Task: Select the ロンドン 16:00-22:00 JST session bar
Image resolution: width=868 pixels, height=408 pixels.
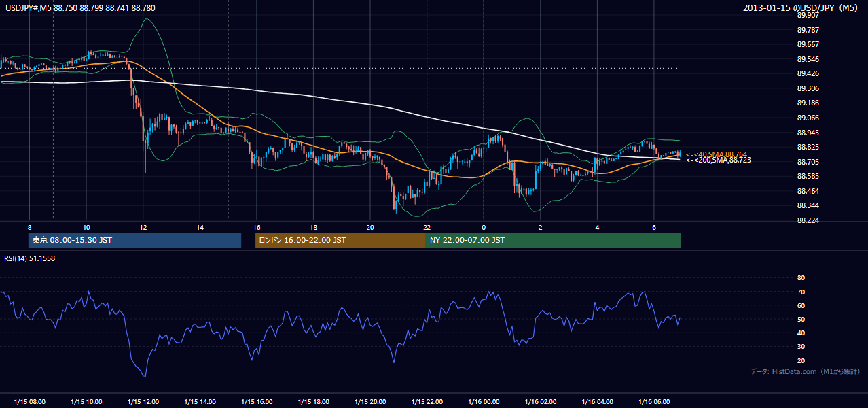Action: tap(340, 240)
